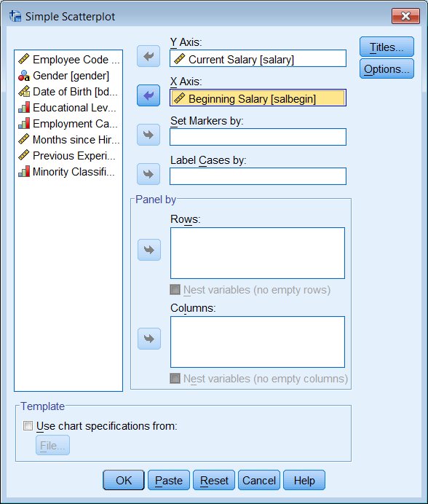Select Educational Lev... variable
The height and width of the screenshot is (504, 428).
(x=68, y=107)
